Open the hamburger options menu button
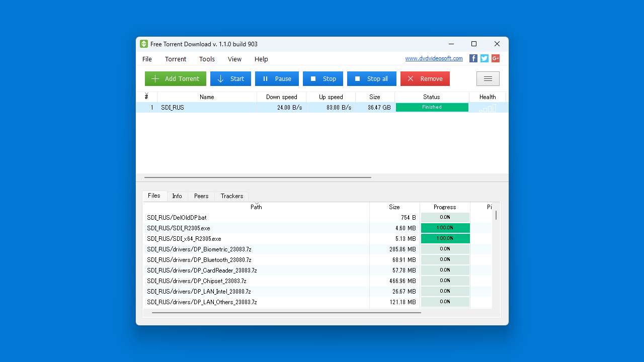 (488, 78)
